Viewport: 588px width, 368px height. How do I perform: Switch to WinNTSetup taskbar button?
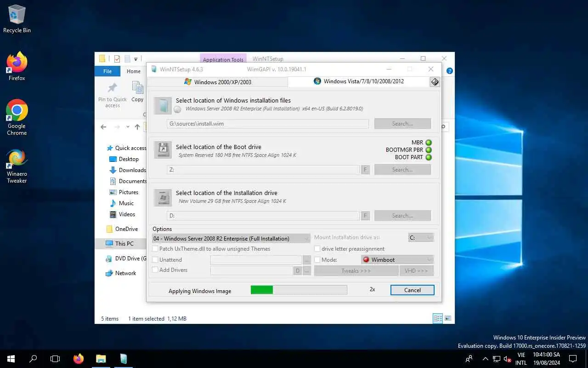click(123, 359)
